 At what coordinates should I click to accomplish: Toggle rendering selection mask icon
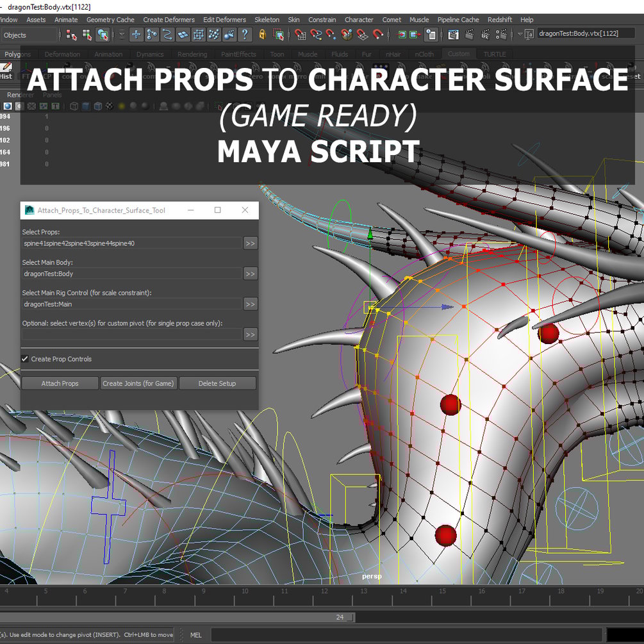point(229,35)
